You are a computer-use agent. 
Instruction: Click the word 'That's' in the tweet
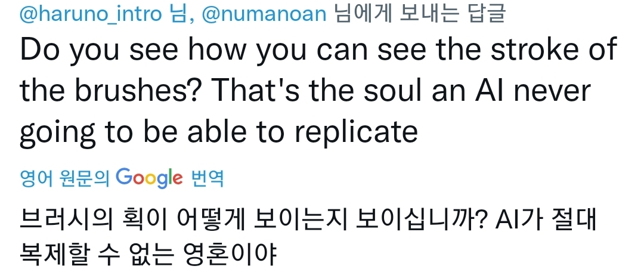[243, 91]
